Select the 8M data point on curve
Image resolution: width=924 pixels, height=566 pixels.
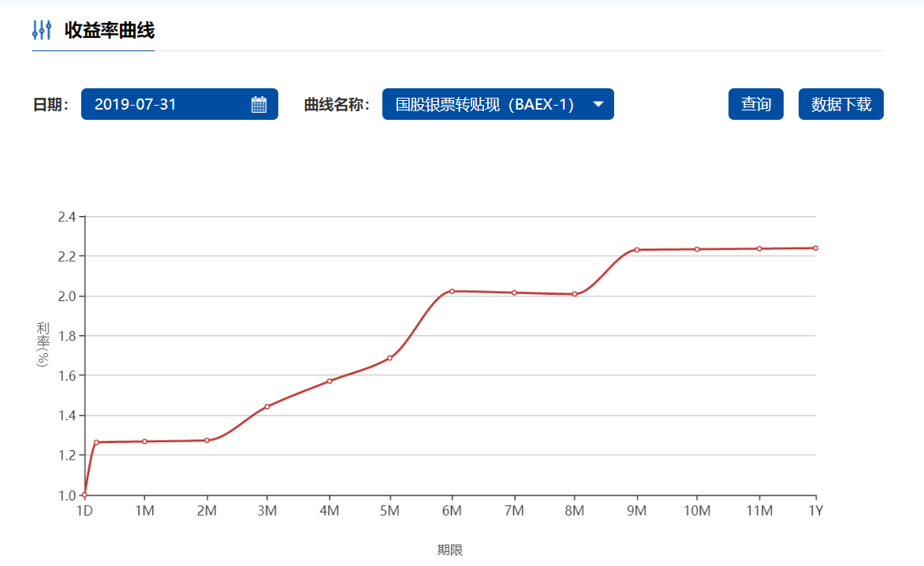pyautogui.click(x=575, y=294)
